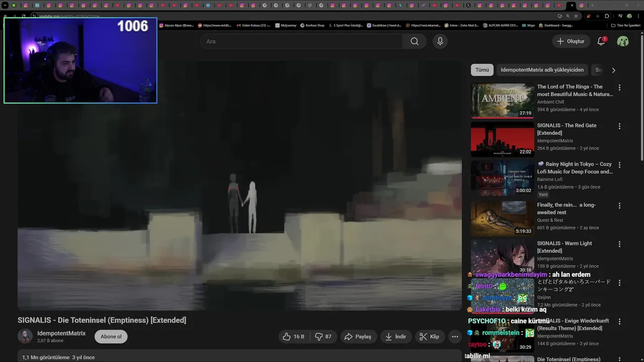Open the SIGNALIS The Red Gate thumbnail
The image size is (644, 362).
click(x=503, y=139)
